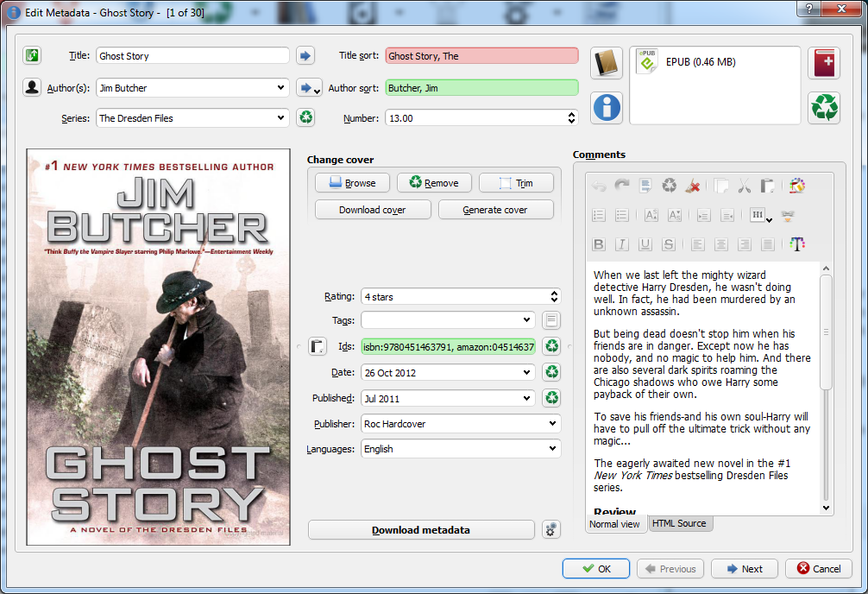Screen dimensions: 868x594
Task: Click the paste icon left of Ids
Action: (318, 346)
